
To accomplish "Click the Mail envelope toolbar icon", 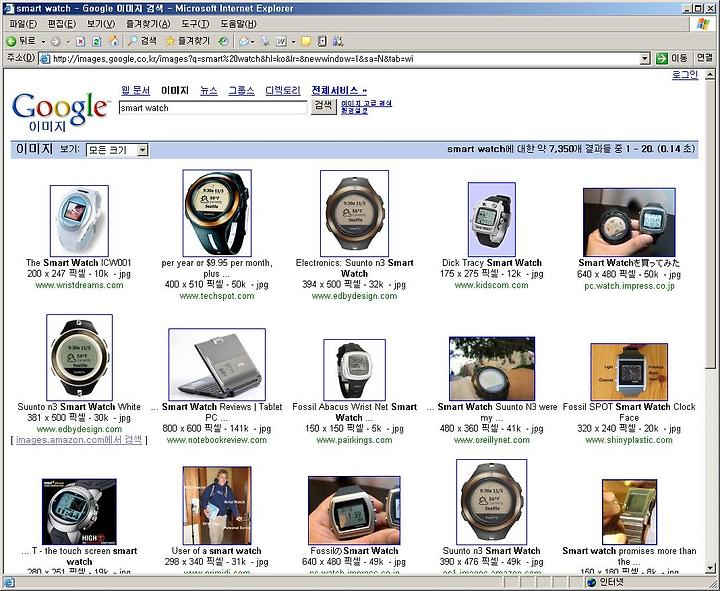I will coord(243,42).
